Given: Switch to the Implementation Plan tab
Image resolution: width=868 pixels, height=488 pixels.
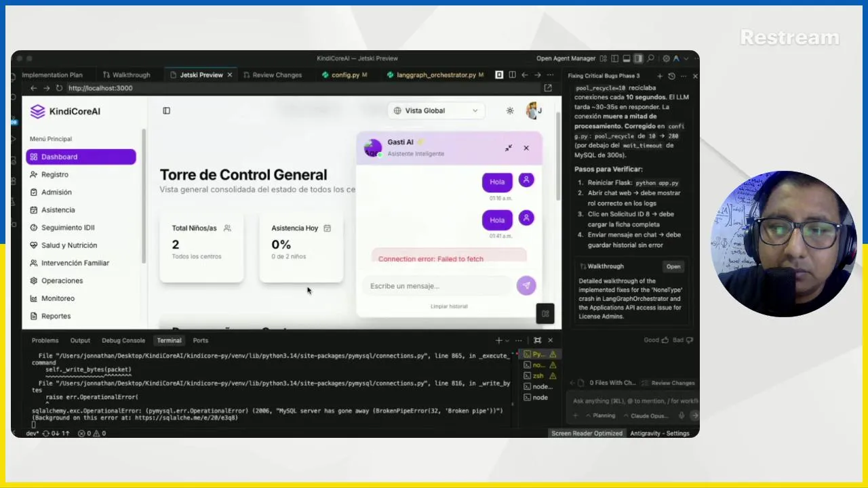Looking at the screenshot, I should tap(52, 75).
